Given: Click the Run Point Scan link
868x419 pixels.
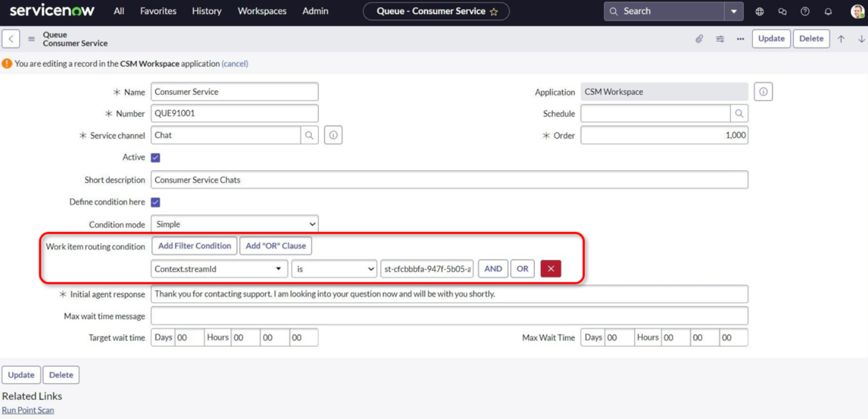Looking at the screenshot, I should click(28, 410).
